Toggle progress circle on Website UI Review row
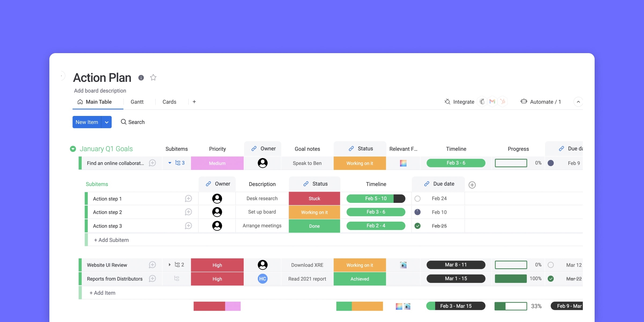The image size is (644, 322). point(551,265)
